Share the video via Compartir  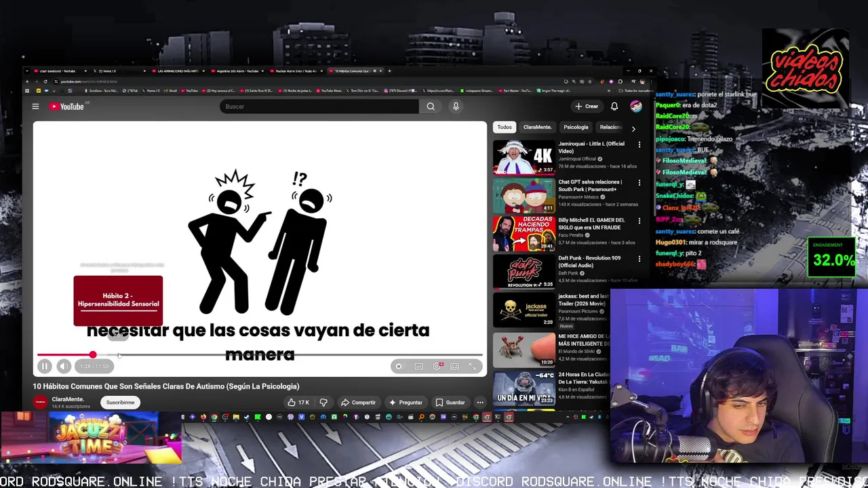[358, 403]
